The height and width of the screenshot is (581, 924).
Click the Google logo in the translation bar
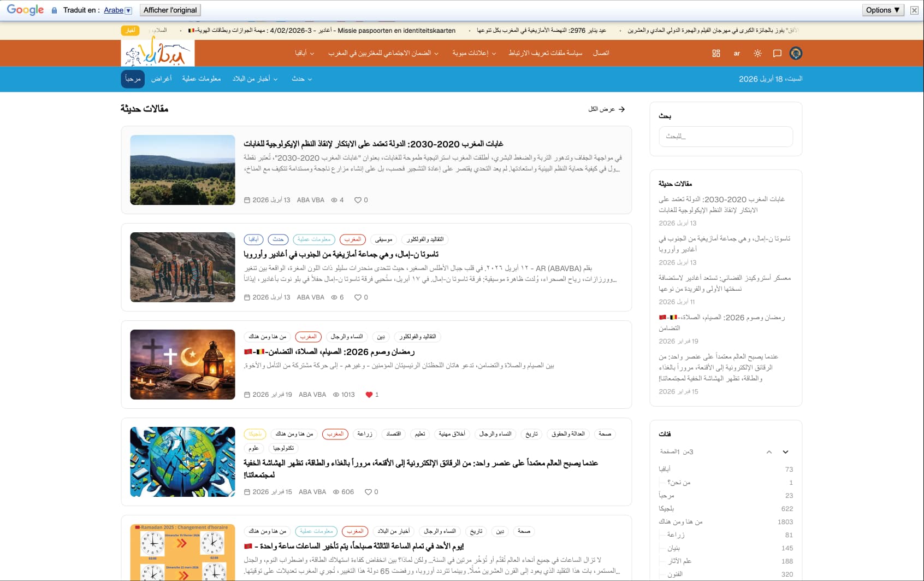click(x=24, y=9)
